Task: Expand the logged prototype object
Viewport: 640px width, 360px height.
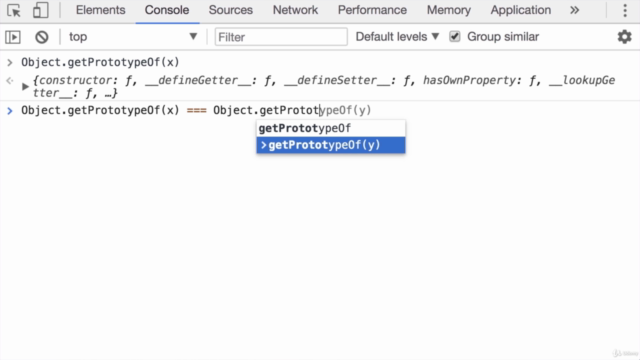Action: pos(25,87)
